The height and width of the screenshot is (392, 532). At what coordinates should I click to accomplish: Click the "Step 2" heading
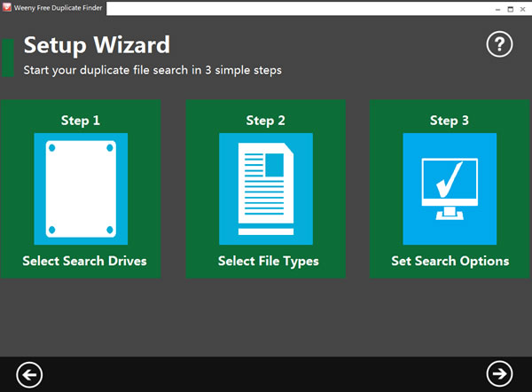pyautogui.click(x=265, y=120)
